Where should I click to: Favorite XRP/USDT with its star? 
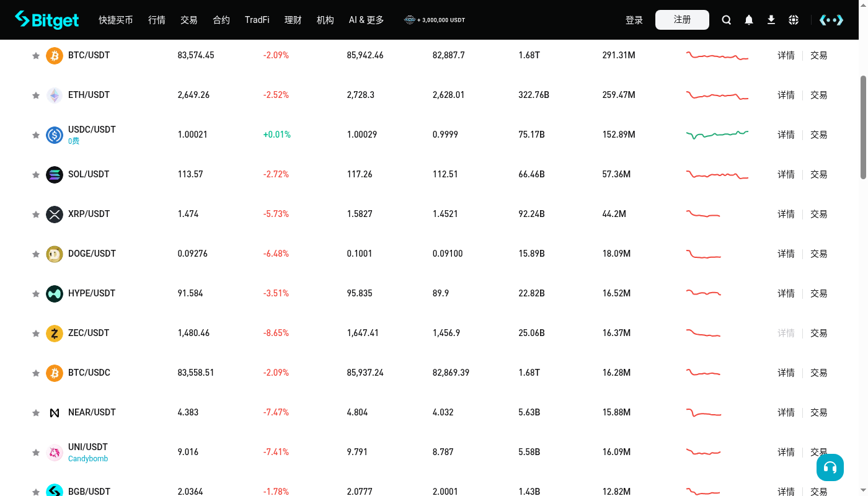36,215
